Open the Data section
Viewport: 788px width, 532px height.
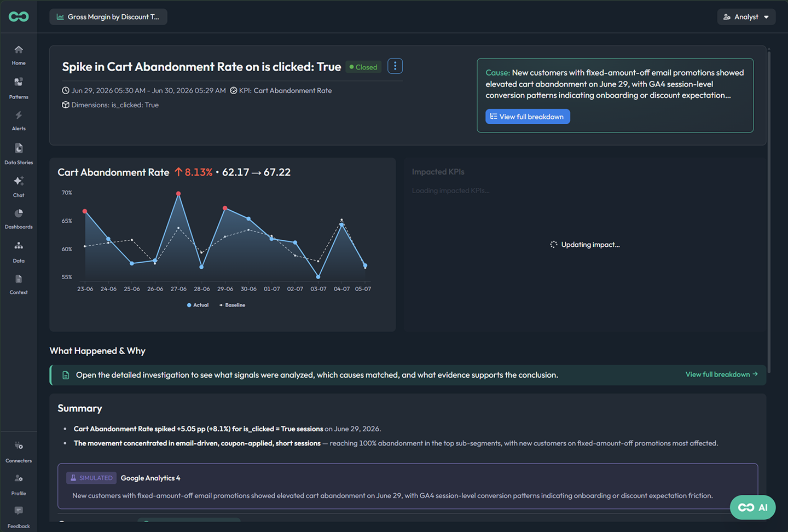point(19,252)
